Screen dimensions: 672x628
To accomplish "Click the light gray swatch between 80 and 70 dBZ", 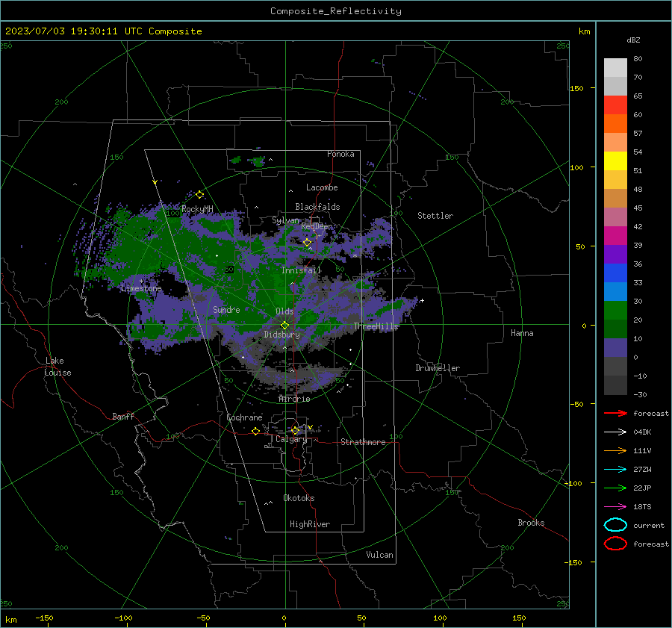I will pos(615,68).
